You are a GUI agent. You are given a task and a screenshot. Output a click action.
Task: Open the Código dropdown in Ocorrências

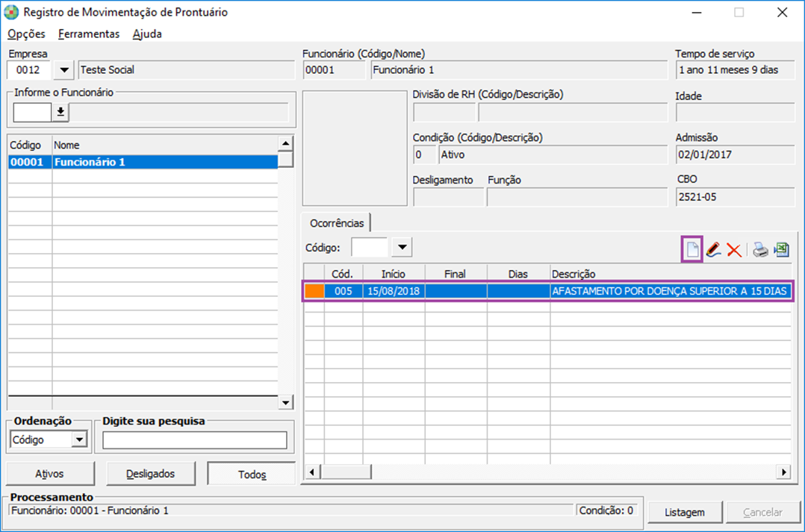click(402, 247)
